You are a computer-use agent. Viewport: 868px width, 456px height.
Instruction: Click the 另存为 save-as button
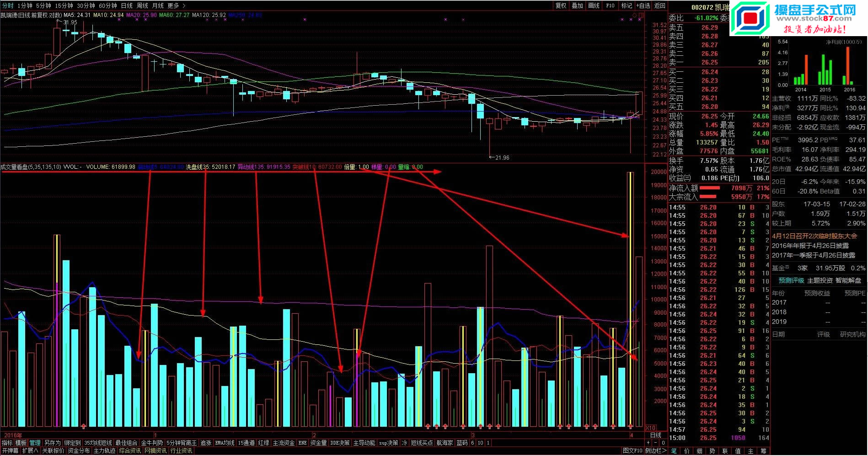pos(52,443)
